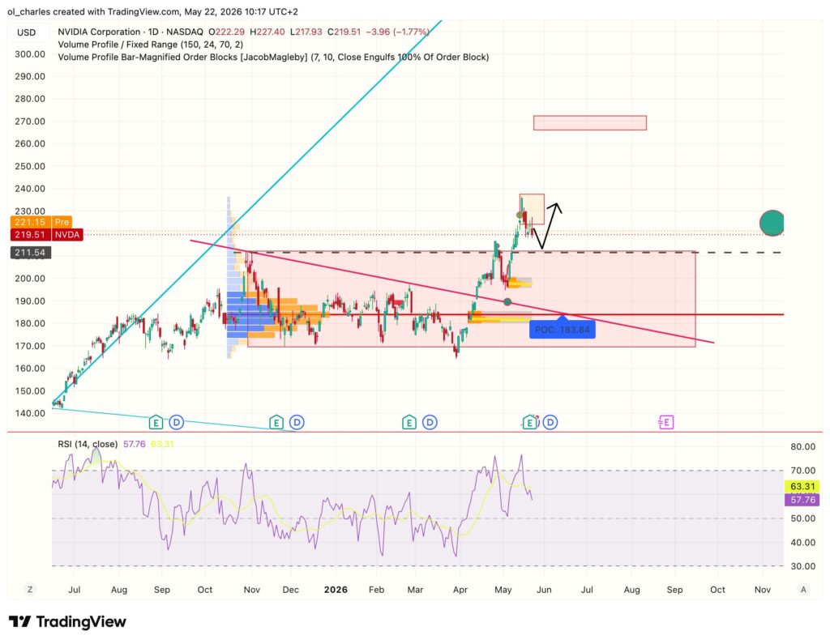Click the RSI (14, close) indicator label

click(x=88, y=444)
